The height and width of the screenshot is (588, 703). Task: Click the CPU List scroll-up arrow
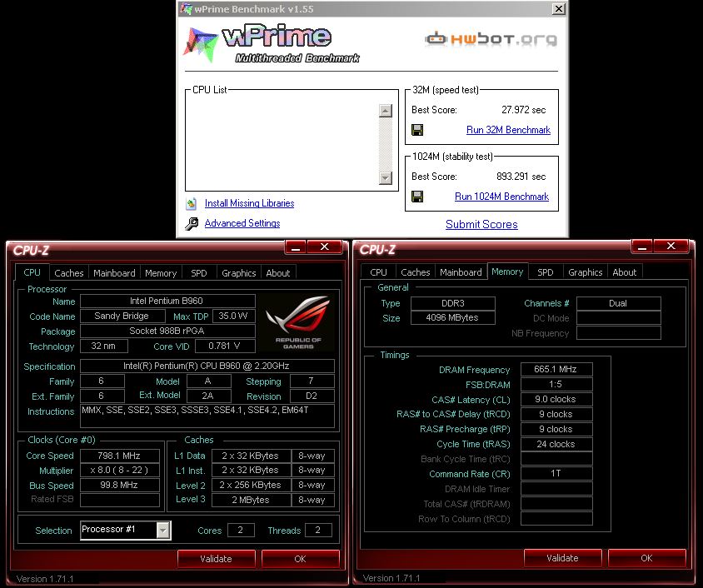coord(386,111)
